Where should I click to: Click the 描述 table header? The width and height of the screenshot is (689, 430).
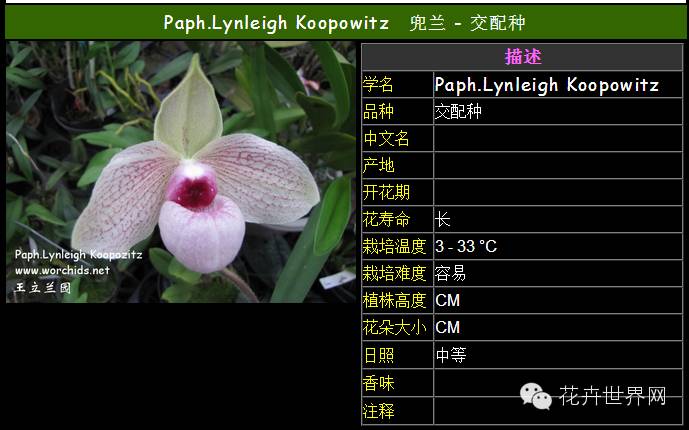[522, 57]
